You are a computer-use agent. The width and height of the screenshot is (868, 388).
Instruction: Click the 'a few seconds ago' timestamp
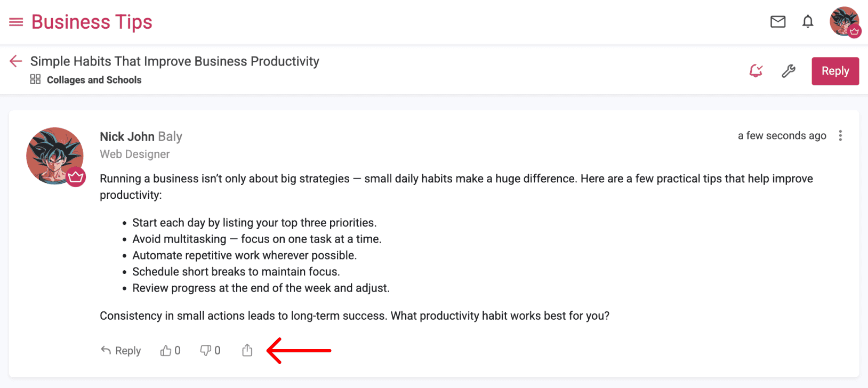(782, 136)
